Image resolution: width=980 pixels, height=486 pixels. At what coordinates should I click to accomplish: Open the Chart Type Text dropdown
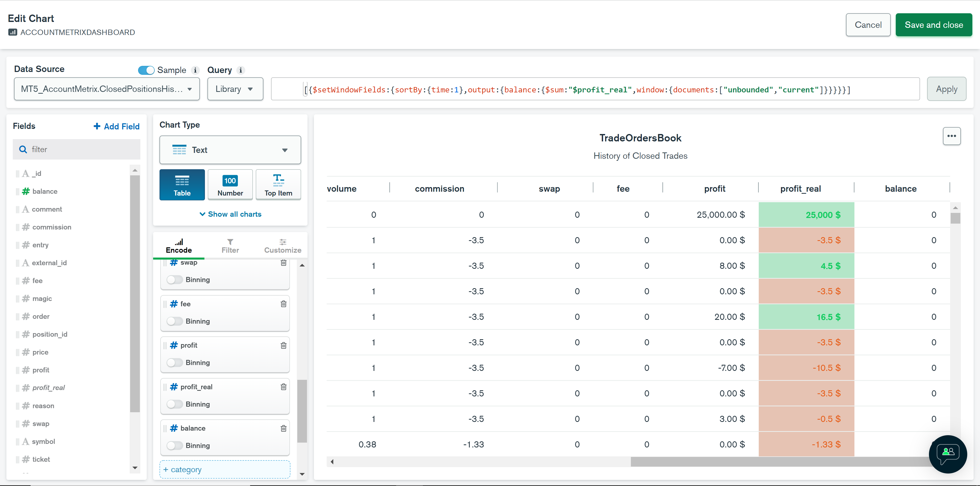click(x=230, y=150)
